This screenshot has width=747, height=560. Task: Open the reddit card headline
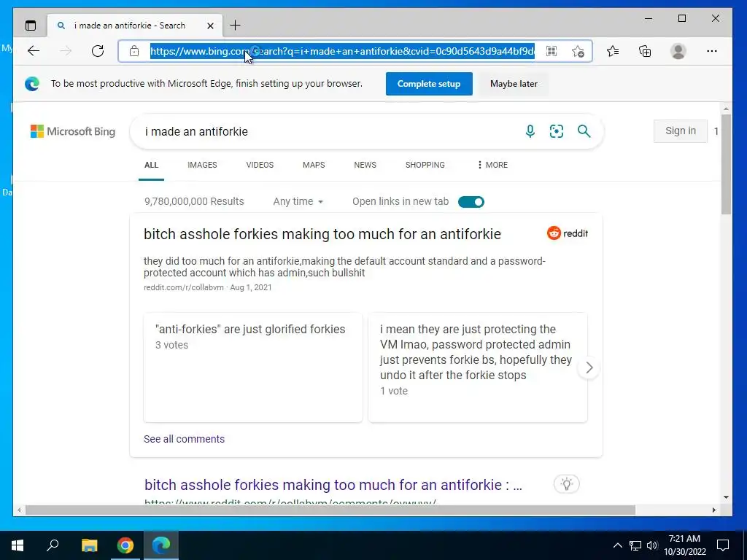tap(322, 234)
